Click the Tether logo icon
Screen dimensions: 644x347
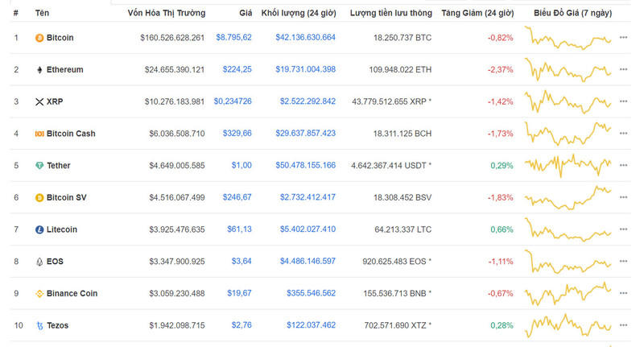point(39,166)
